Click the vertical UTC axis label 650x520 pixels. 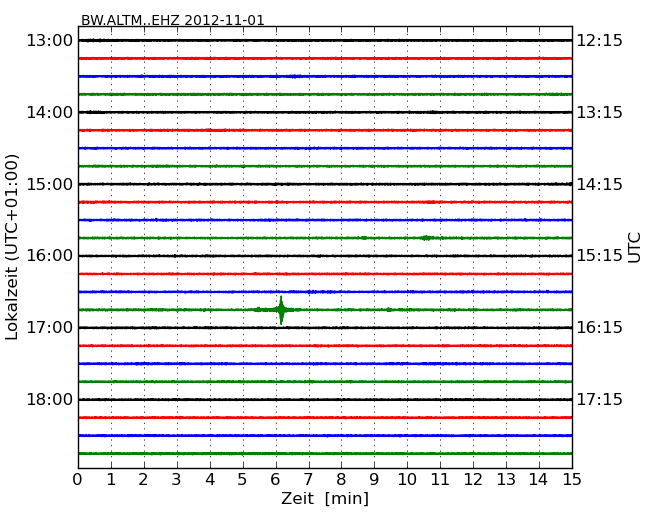pyautogui.click(x=634, y=248)
